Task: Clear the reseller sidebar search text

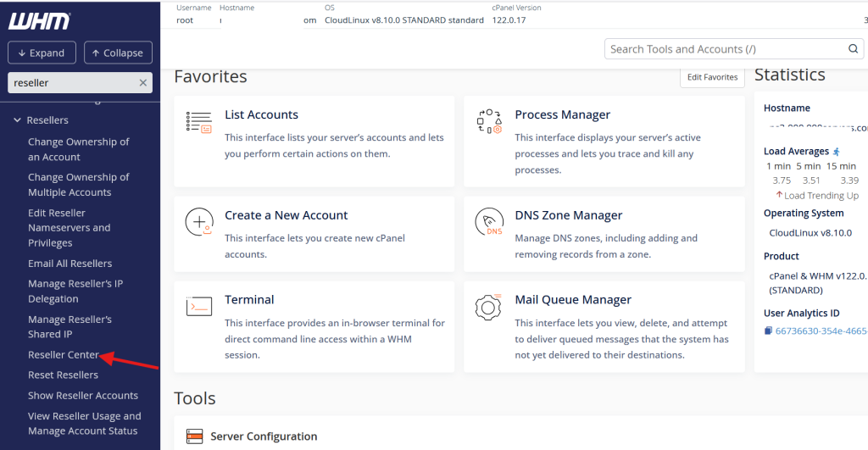Action: pos(143,83)
